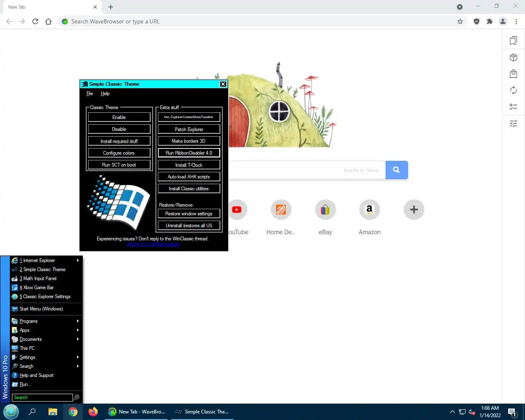Open the Home Depot shortcut tile
The image size is (525, 420).
click(281, 210)
